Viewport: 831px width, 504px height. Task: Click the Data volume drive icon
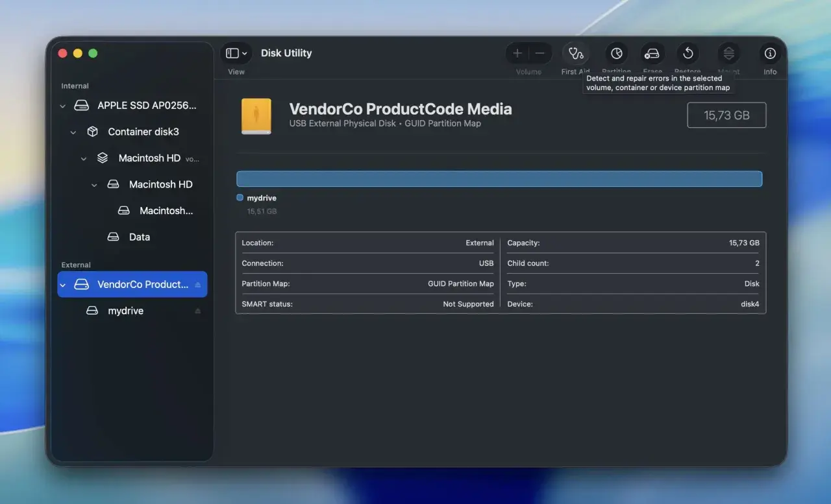point(113,237)
